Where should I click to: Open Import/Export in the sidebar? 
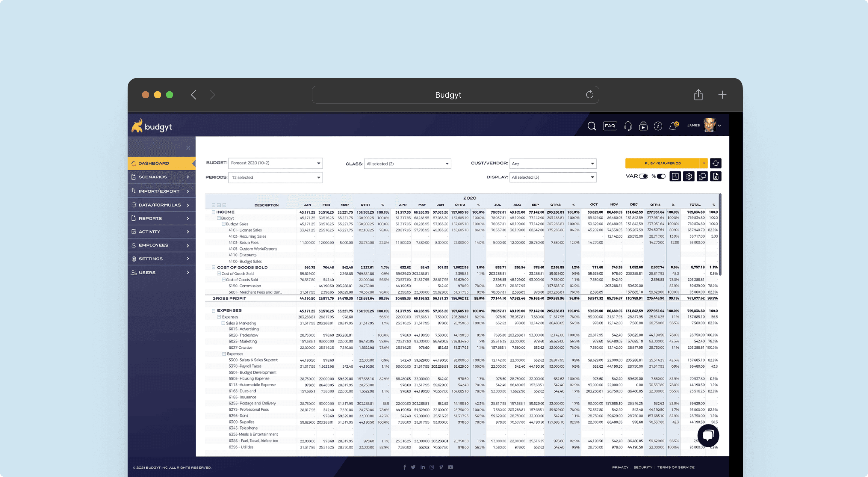(x=161, y=191)
